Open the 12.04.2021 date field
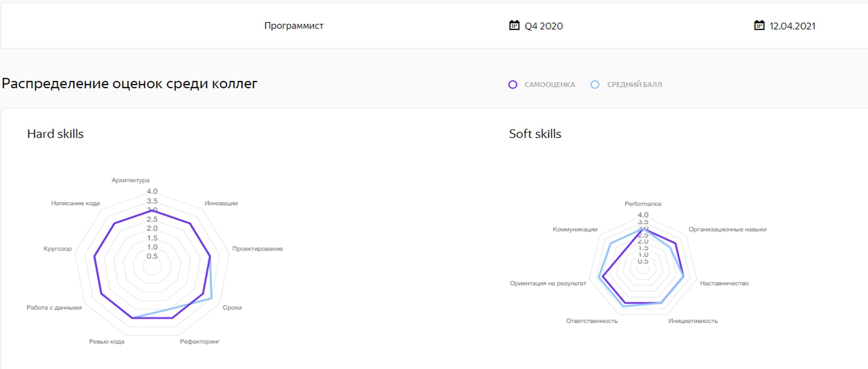Image resolution: width=868 pixels, height=369 pixels. click(x=792, y=26)
